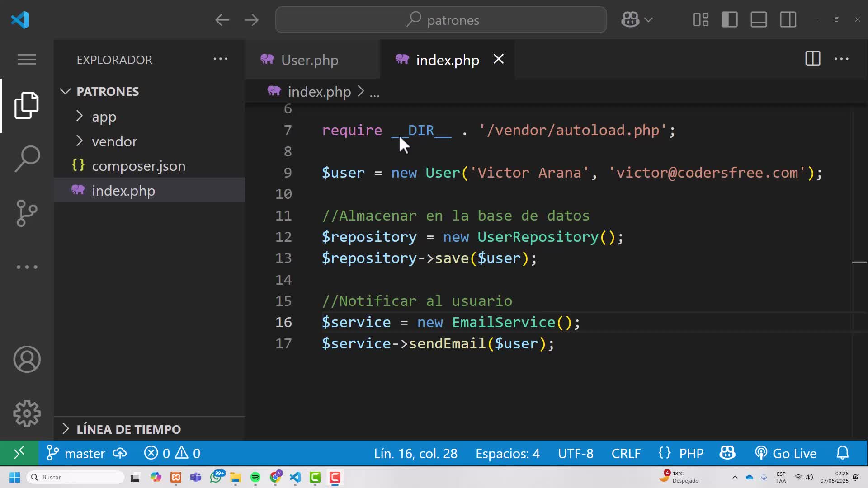868x488 pixels.
Task: Open Explorer views and more actions menu
Action: 221,59
